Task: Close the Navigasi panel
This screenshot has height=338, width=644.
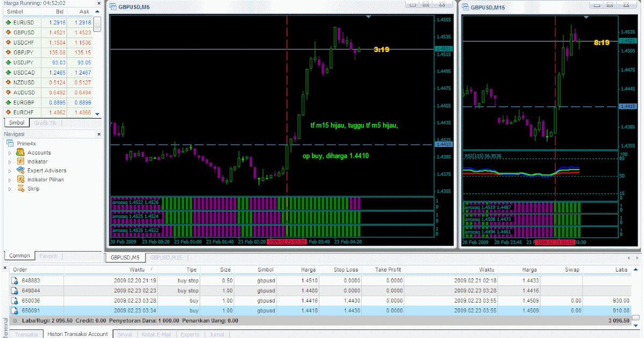Action: tap(99, 134)
